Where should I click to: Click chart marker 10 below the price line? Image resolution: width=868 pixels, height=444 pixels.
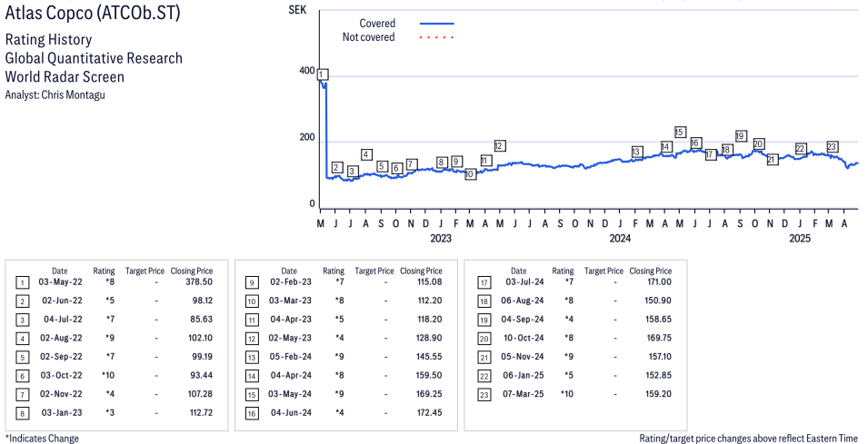pyautogui.click(x=470, y=174)
